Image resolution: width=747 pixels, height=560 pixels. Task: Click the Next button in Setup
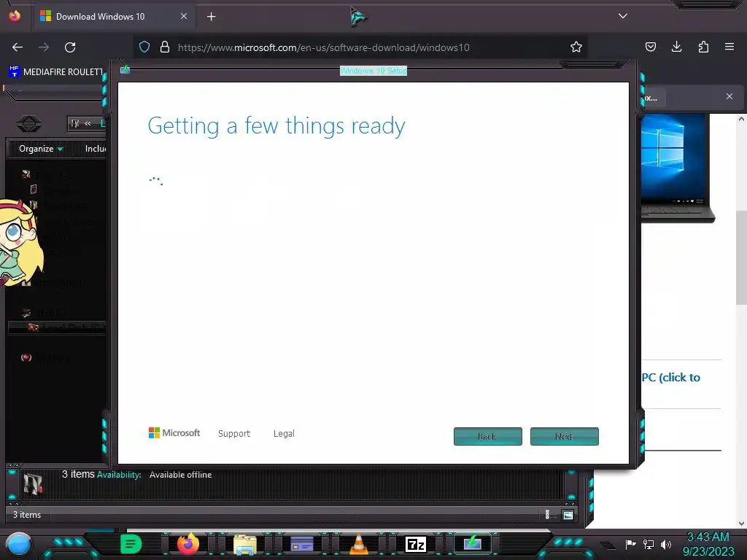click(x=564, y=436)
